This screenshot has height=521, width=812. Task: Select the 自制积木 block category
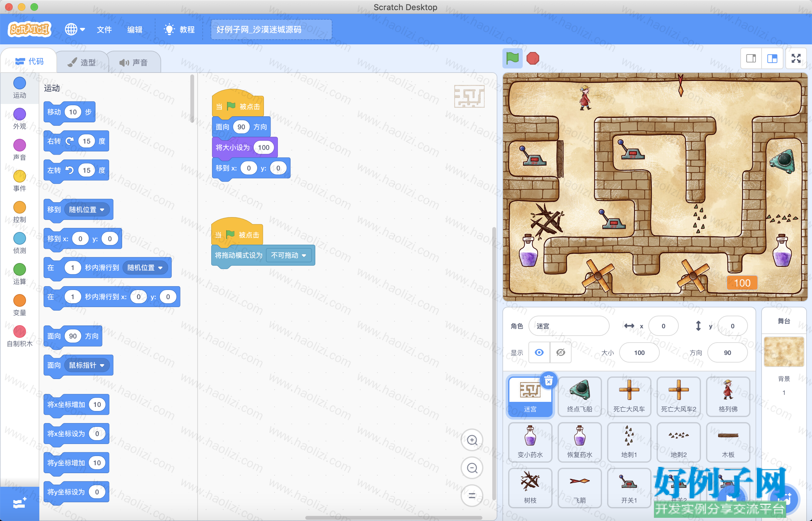pos(20,337)
